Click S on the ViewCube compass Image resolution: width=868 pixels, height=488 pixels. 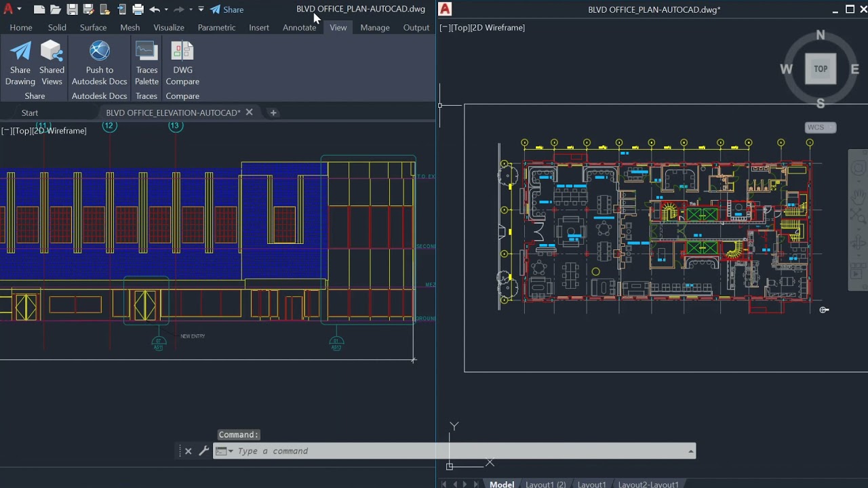pos(821,103)
